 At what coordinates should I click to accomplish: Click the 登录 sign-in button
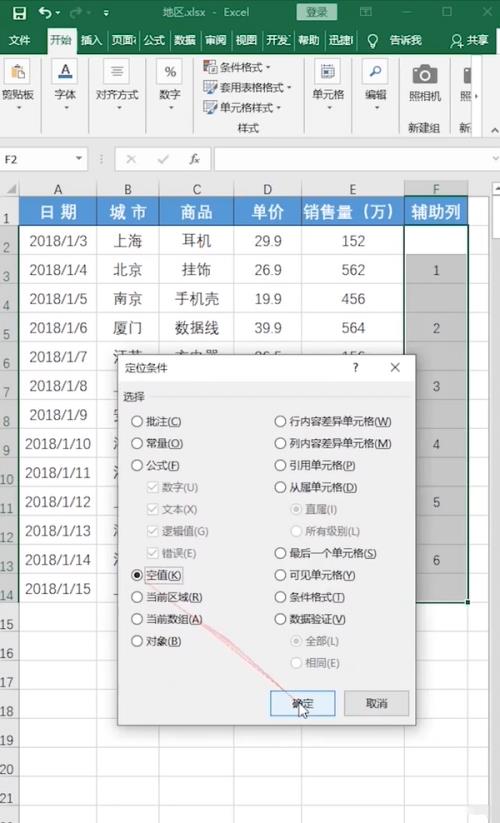316,12
